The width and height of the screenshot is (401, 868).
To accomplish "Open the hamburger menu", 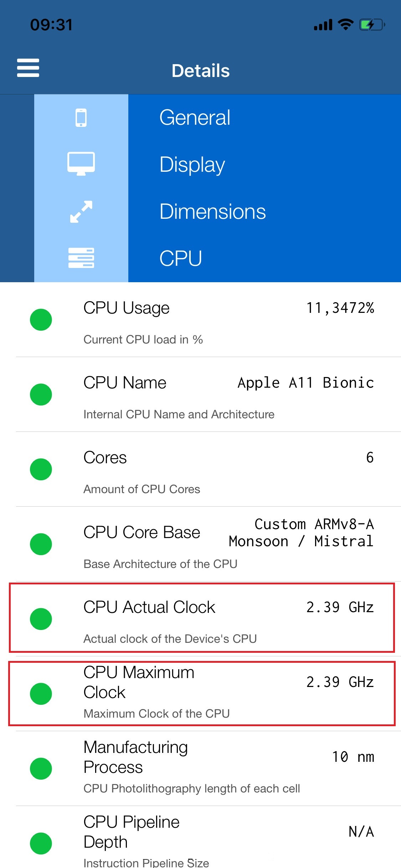I will 28,68.
